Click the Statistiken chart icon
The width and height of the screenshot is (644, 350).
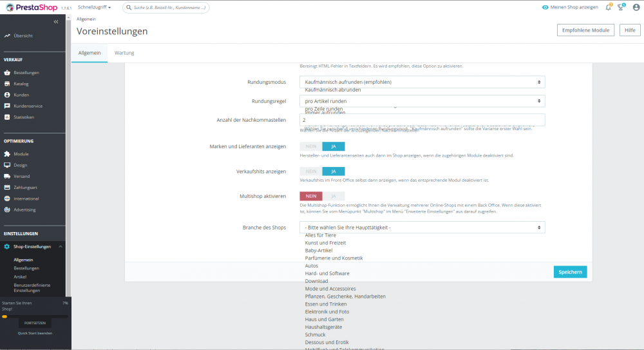(x=7, y=117)
